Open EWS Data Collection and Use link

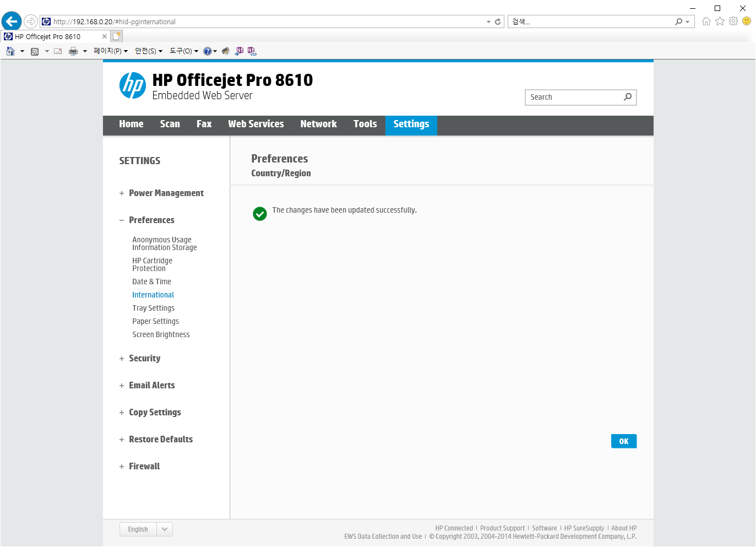pyautogui.click(x=383, y=537)
